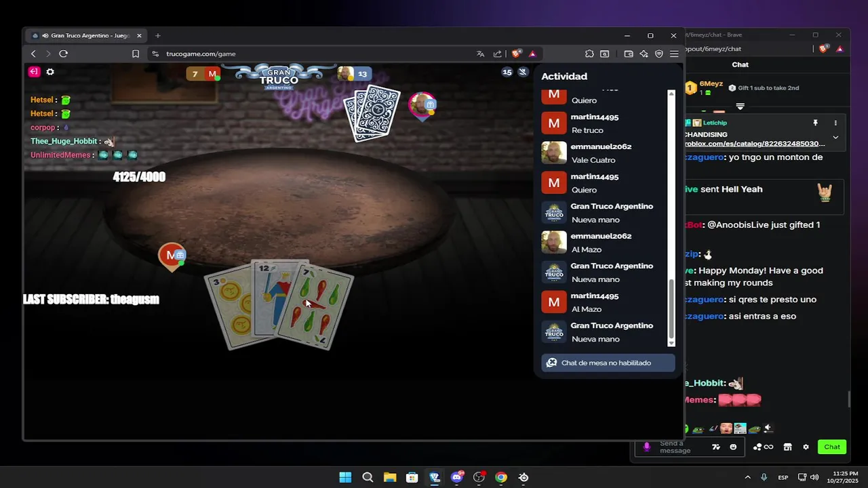868x488 pixels.
Task: Open Brave Shields in the chat window
Action: tap(824, 49)
